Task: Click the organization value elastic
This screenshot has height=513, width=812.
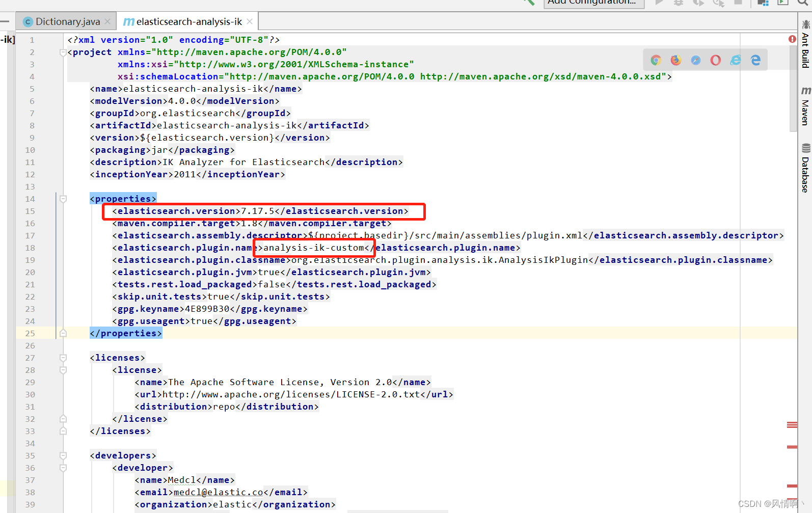Action: [232, 504]
